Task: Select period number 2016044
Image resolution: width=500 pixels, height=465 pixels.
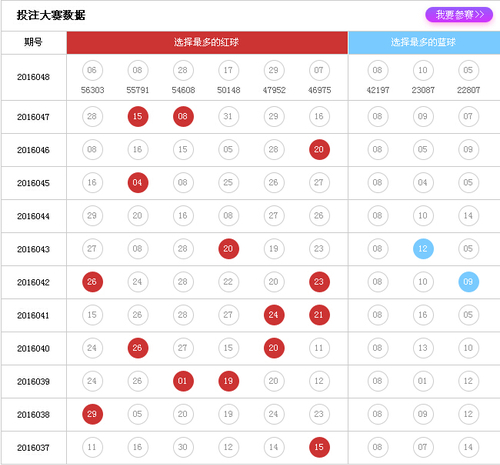Action: coord(33,216)
